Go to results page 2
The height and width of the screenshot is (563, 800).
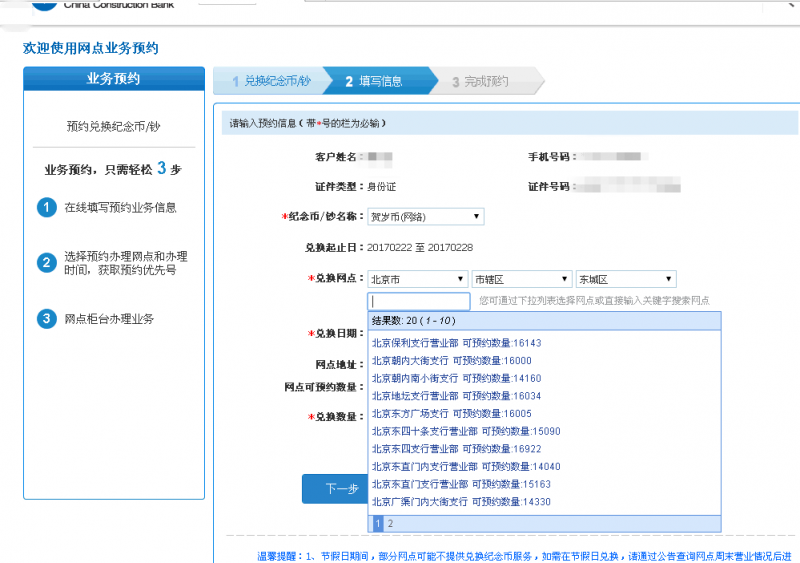[390, 523]
